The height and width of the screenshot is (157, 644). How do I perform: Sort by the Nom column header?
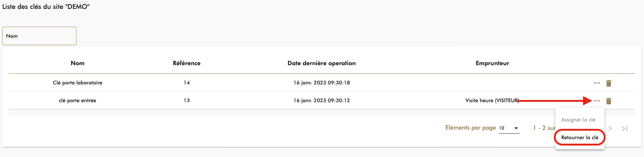[x=78, y=63]
